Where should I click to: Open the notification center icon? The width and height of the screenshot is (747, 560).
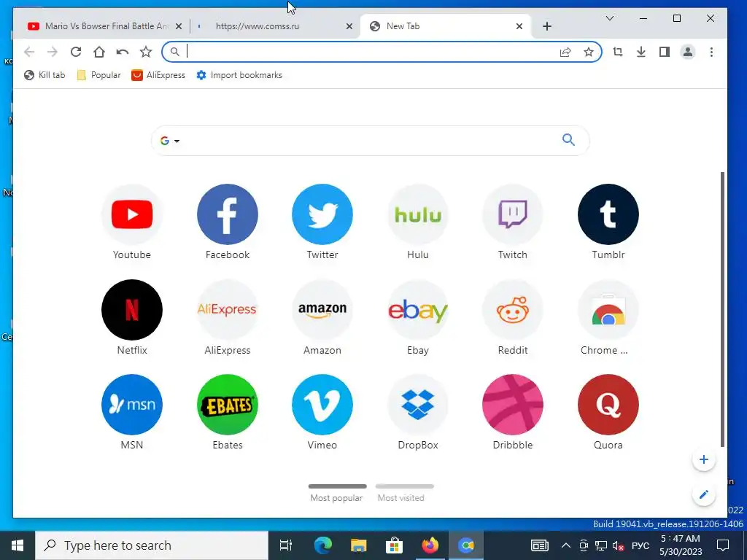pos(723,545)
